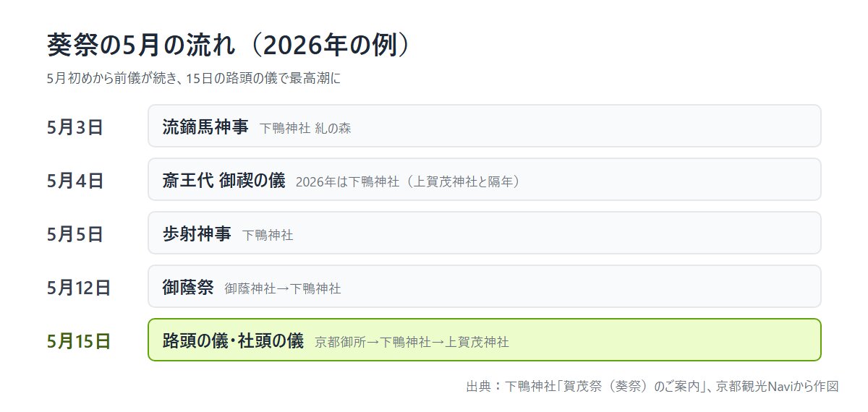Click the 御蔭祭 event name

tap(188, 288)
